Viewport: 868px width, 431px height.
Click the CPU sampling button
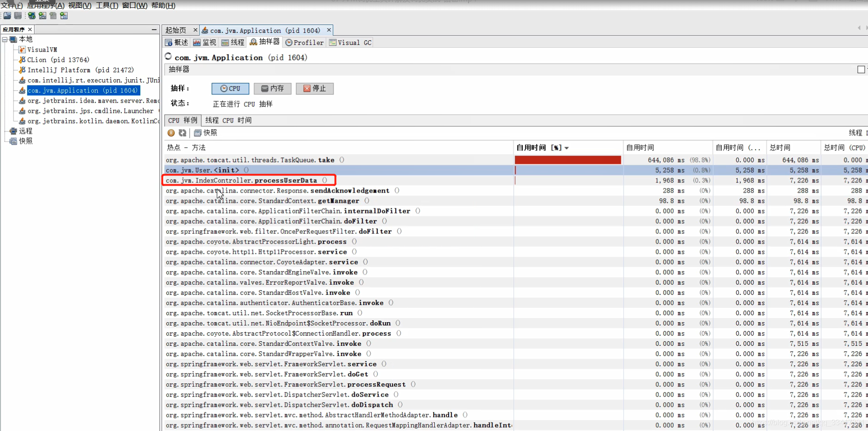[x=230, y=88]
